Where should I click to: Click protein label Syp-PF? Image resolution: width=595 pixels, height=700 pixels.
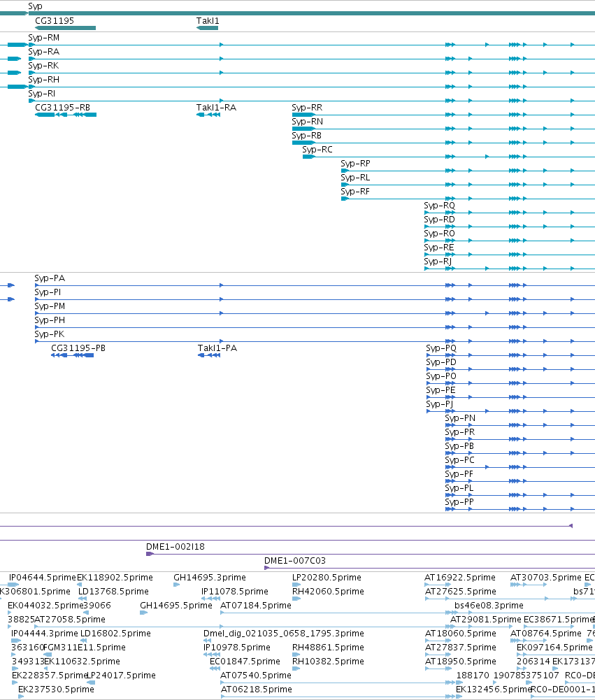click(x=459, y=474)
